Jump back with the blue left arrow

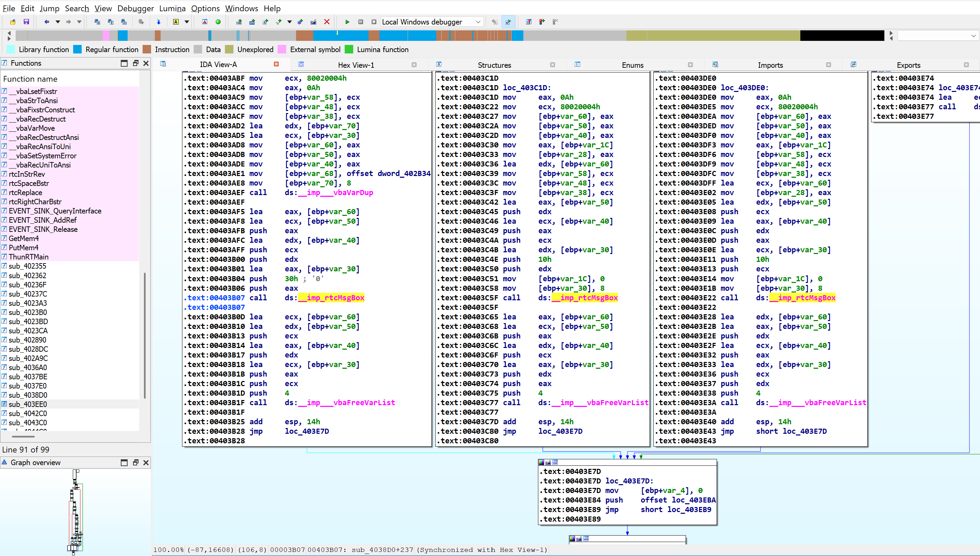(x=47, y=22)
